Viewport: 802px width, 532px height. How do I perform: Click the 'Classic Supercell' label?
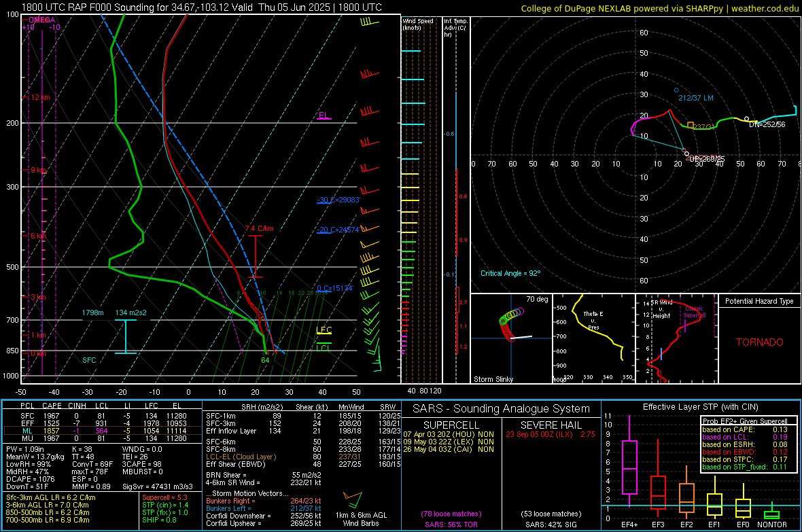click(x=694, y=312)
